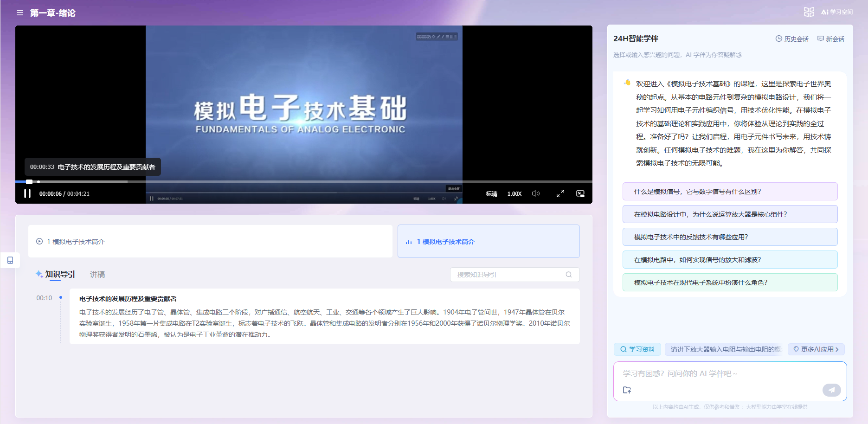Screen dimensions: 868x424
Task: Click the send message paper plane button
Action: coord(831,390)
